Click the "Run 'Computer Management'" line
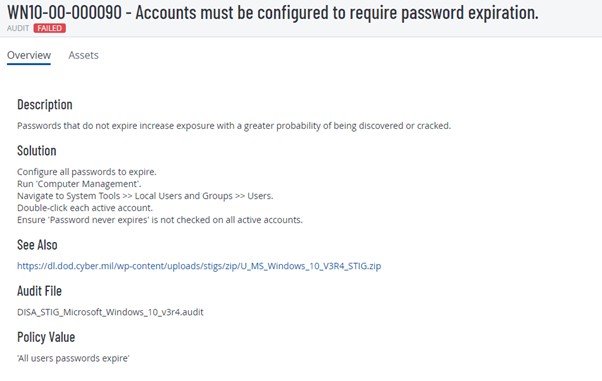Screen dimensions: 602x381 point(79,184)
